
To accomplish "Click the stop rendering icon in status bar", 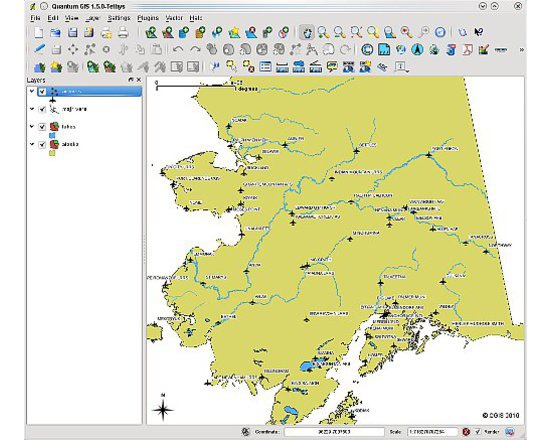I will point(466,432).
